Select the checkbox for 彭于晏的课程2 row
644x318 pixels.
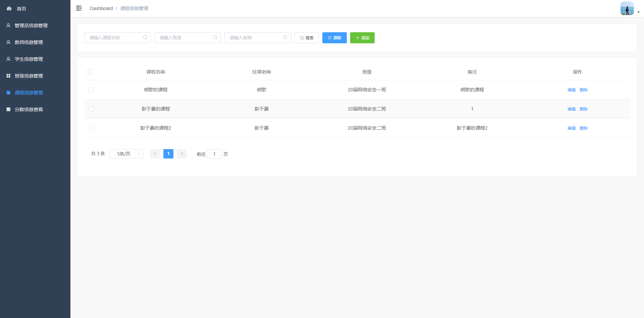(x=91, y=128)
